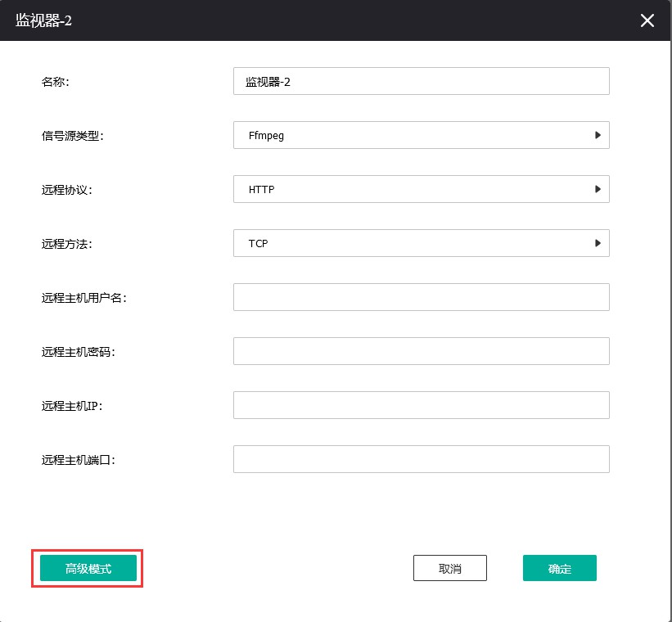Open the 远程协议 dropdown showing HTTP
This screenshot has height=622, width=672.
coord(421,190)
